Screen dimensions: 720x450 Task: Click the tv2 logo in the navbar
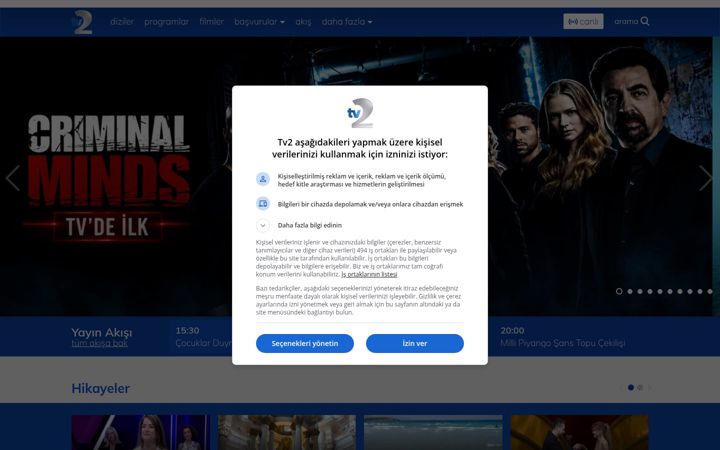(x=83, y=22)
